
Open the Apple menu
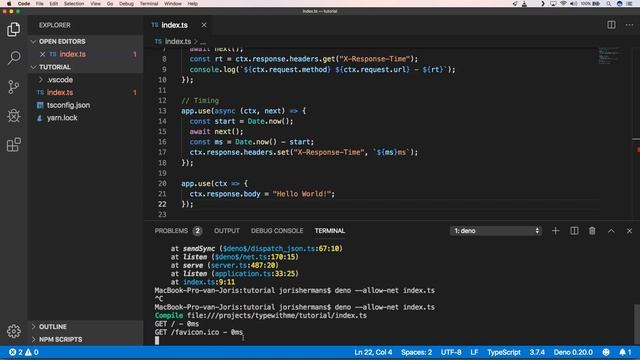[9, 3]
